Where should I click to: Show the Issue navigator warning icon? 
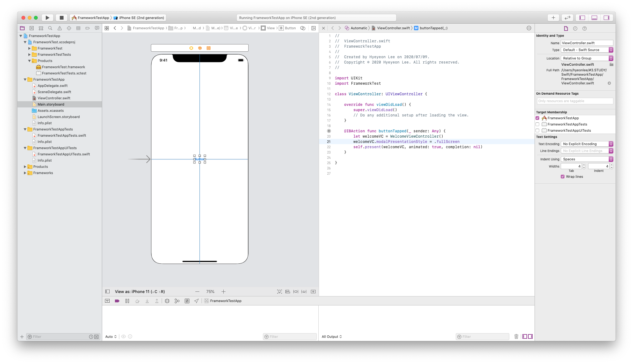click(x=59, y=28)
